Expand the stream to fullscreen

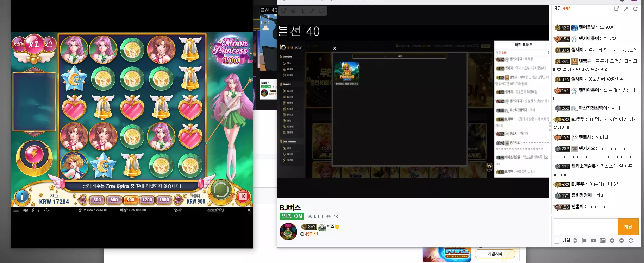(312, 11)
